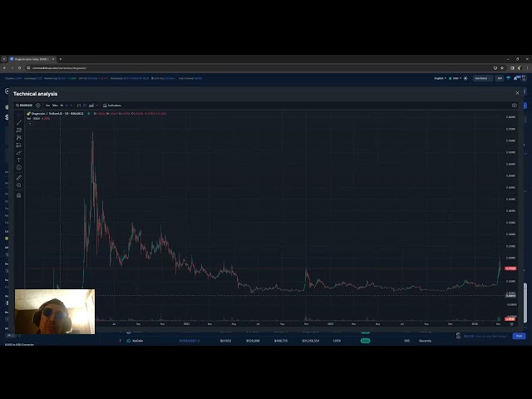
Task: Take a chart snapshot with camera icon
Action: point(515,106)
